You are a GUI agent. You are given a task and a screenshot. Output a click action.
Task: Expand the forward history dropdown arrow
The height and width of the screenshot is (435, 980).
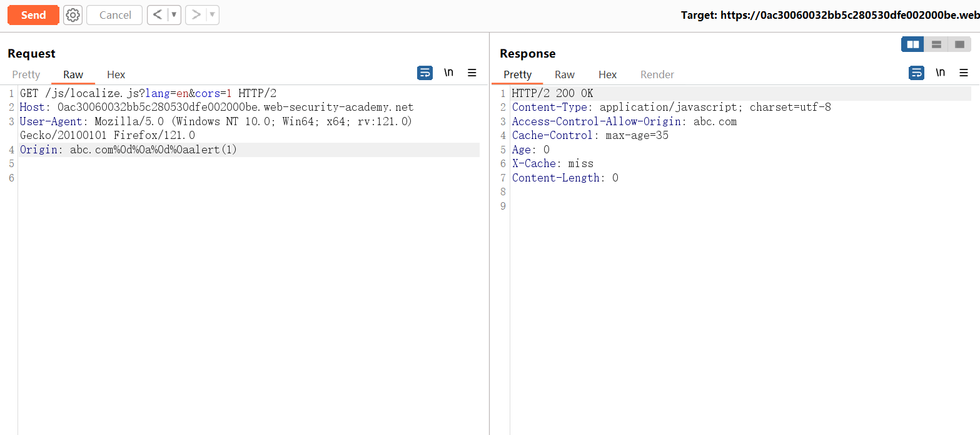pos(212,15)
